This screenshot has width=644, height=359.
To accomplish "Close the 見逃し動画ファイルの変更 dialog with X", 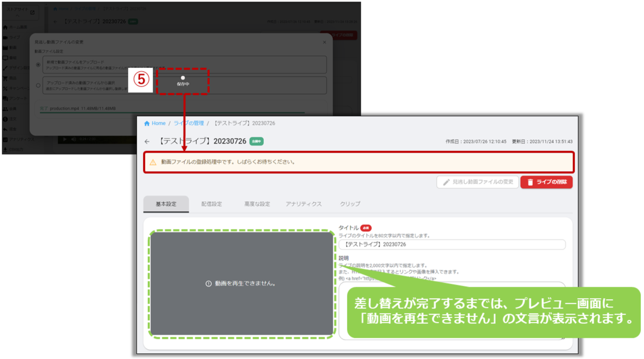I will (324, 42).
